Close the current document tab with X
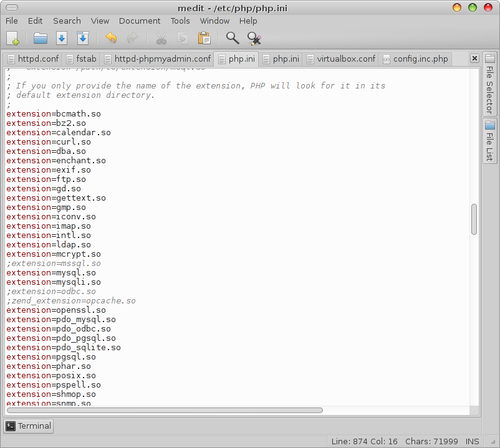 pos(474,59)
